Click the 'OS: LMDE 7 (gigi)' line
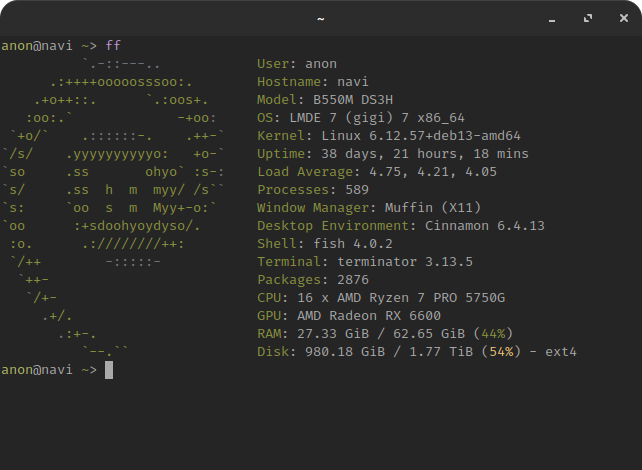Viewport: 642px width, 470px height. [361, 118]
